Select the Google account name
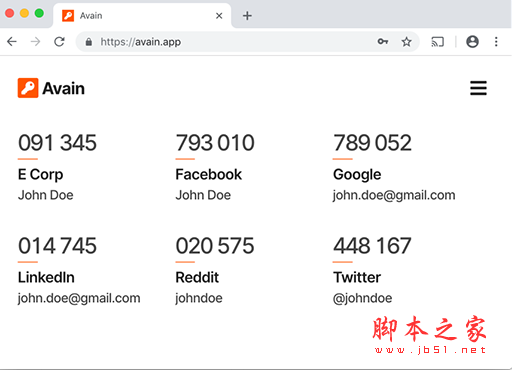512x370 pixels. 357,175
